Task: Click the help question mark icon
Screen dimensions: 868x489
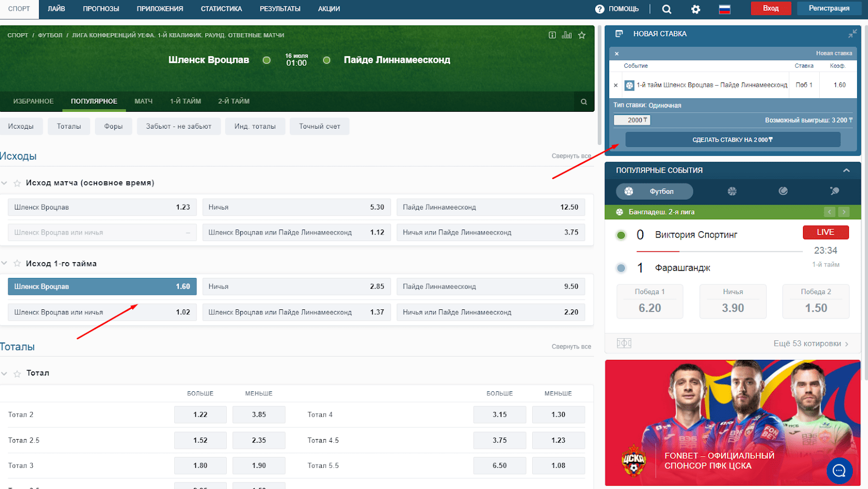Action: pos(599,9)
